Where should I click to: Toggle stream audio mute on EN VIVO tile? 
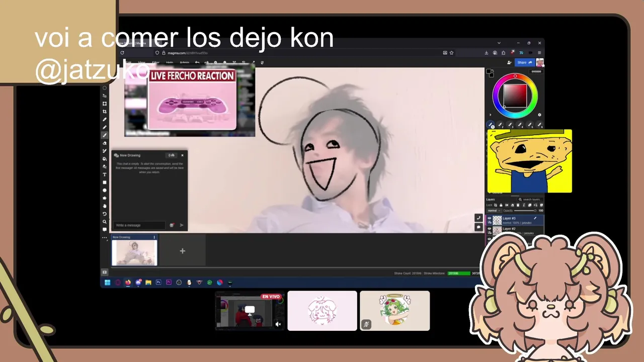278,324
